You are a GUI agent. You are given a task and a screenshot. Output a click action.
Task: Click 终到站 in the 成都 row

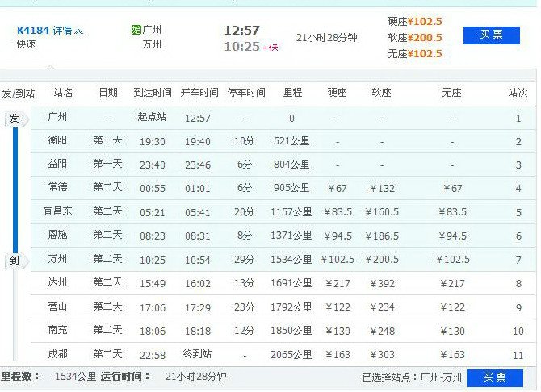tap(197, 354)
